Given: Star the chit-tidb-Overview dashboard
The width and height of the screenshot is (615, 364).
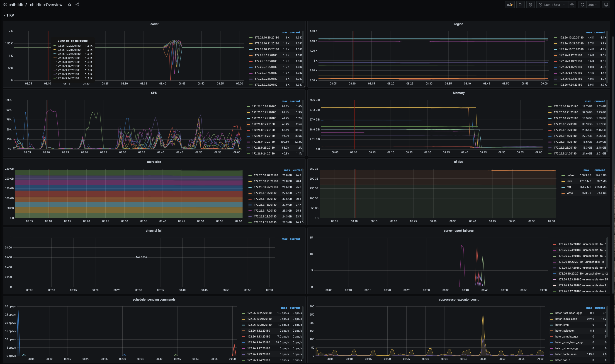Looking at the screenshot, I should (69, 4).
